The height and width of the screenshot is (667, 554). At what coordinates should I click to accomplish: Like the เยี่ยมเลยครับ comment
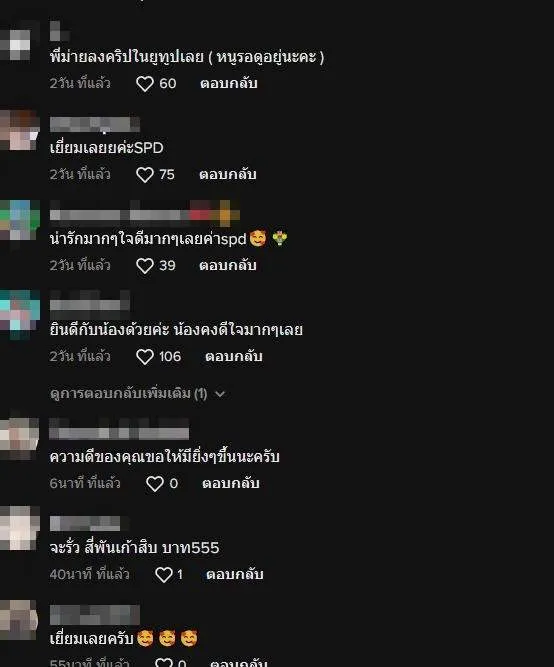[x=164, y=662]
